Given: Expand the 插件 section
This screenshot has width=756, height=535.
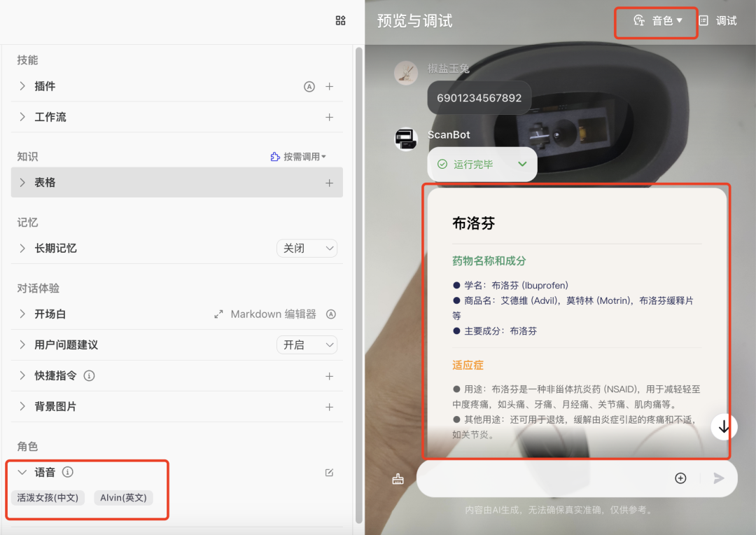Looking at the screenshot, I should pyautogui.click(x=22, y=86).
